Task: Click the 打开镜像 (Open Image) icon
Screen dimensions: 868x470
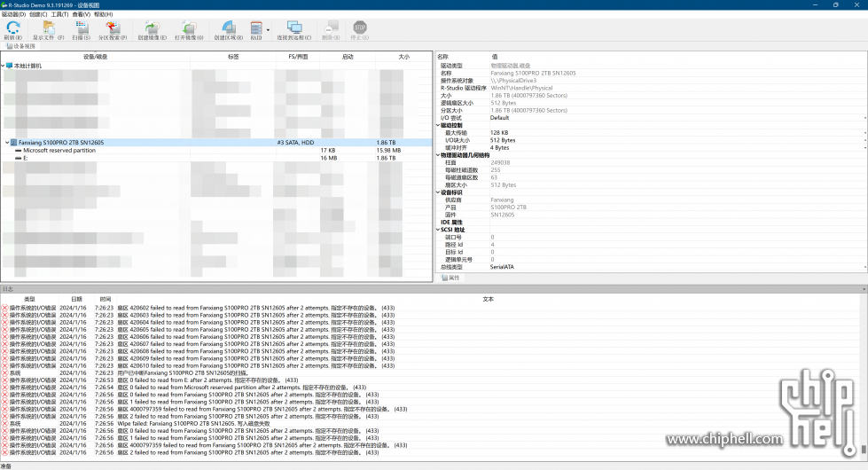Action: (190, 27)
